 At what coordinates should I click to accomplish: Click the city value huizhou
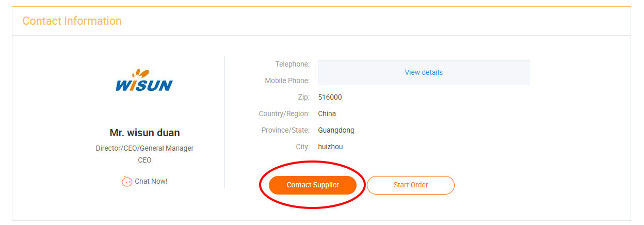[331, 147]
